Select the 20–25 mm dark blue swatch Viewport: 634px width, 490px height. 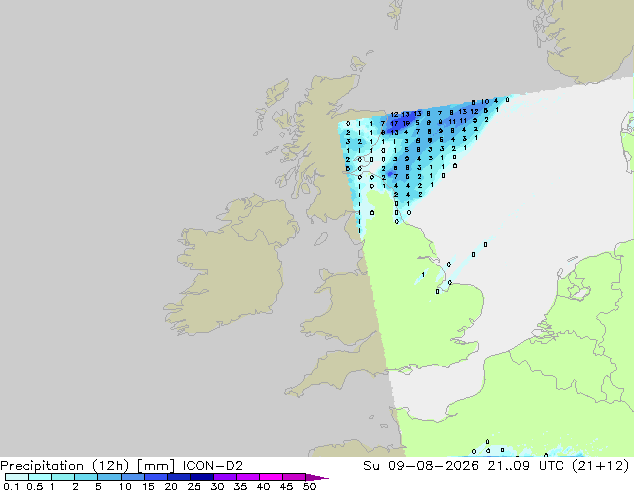[x=178, y=477]
